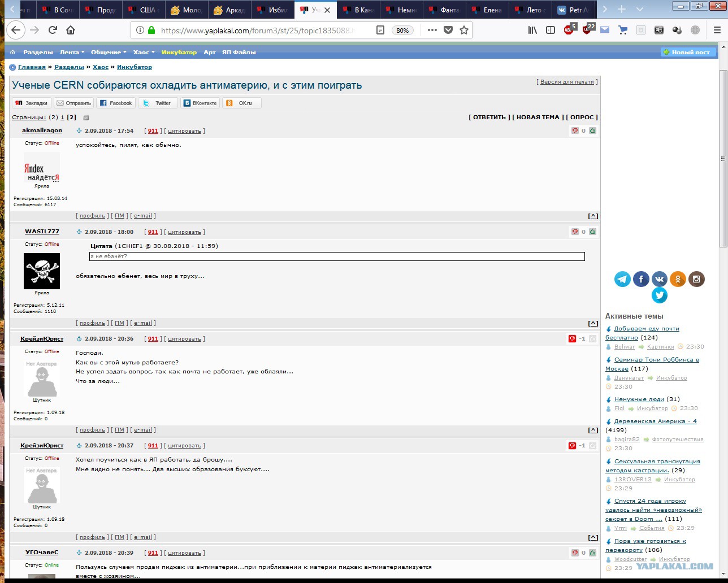The image size is (728, 583).
Task: Open page actions three-dots menu
Action: (x=432, y=30)
